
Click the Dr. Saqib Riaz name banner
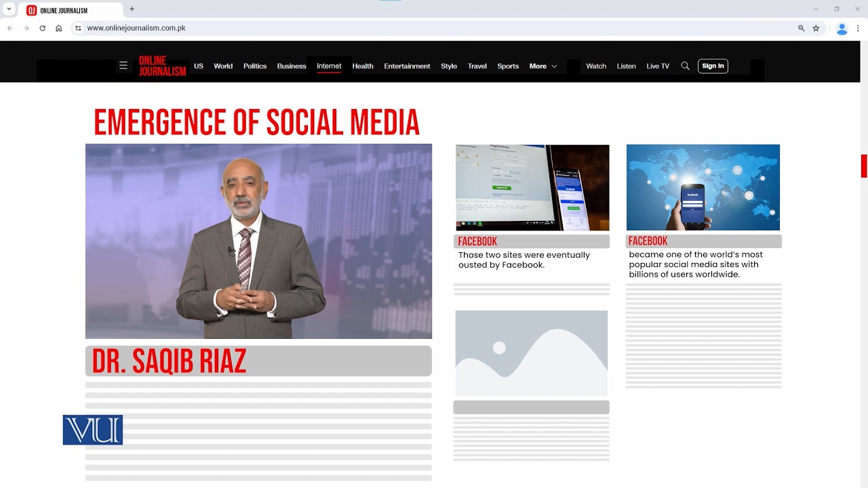pos(258,361)
